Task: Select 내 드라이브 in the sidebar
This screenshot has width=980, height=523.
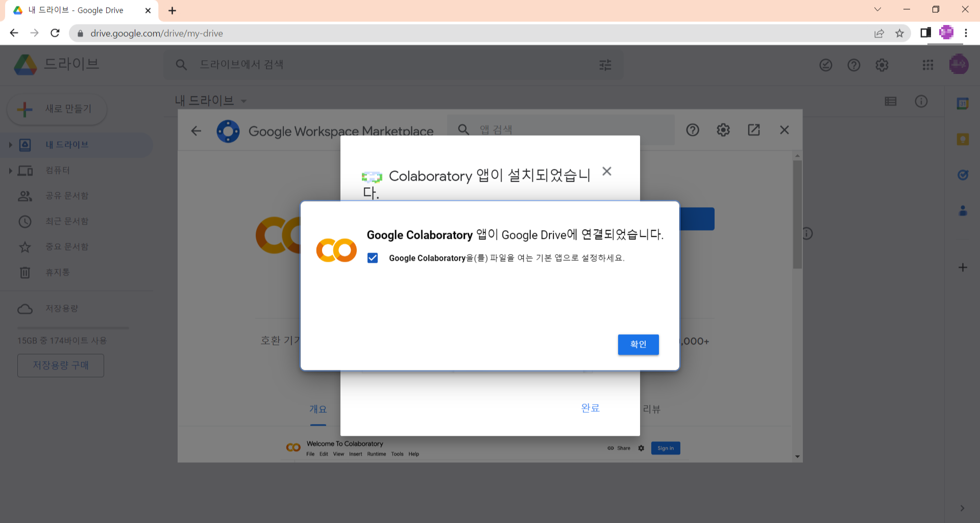Action: [x=77, y=145]
